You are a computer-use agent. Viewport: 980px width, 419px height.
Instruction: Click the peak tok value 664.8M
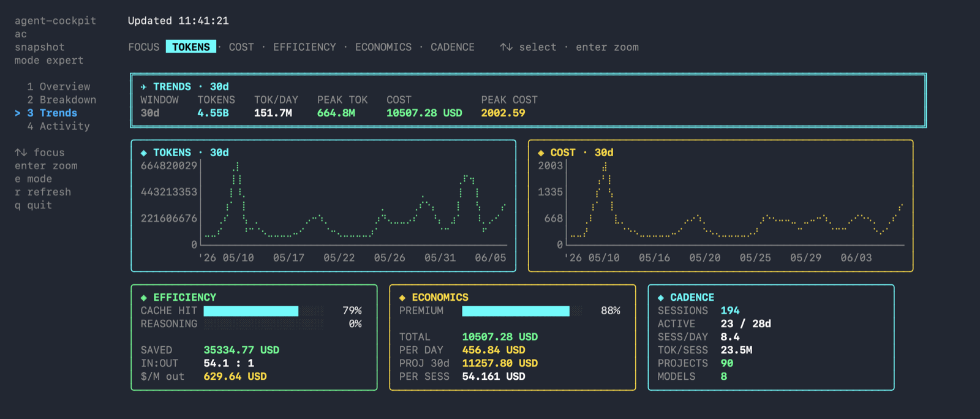[336, 113]
